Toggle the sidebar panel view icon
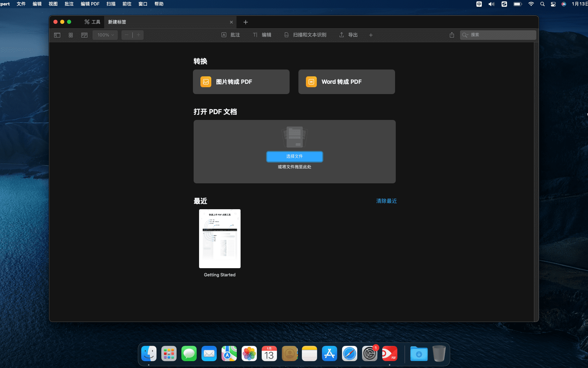Viewport: 588px width, 368px height. [57, 35]
